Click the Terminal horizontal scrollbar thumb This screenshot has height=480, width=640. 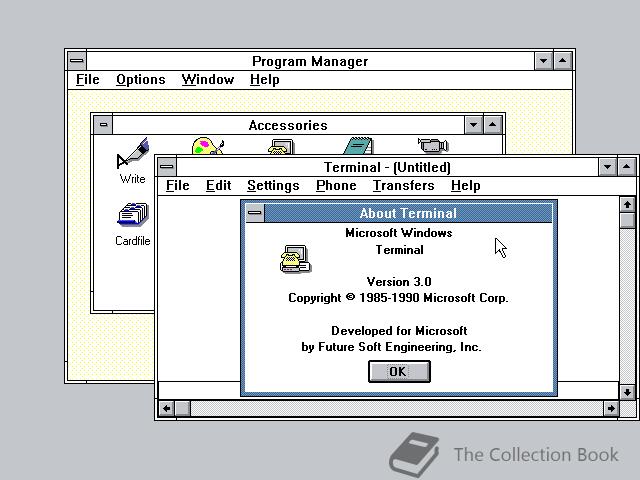[x=183, y=409]
